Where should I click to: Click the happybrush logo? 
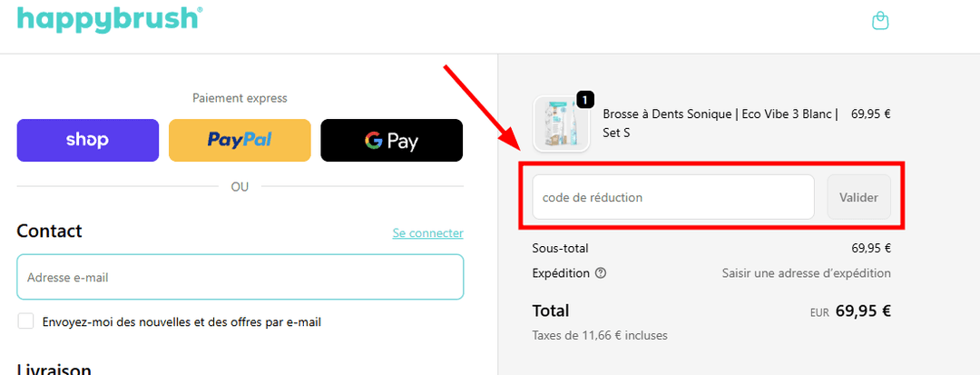click(x=110, y=18)
